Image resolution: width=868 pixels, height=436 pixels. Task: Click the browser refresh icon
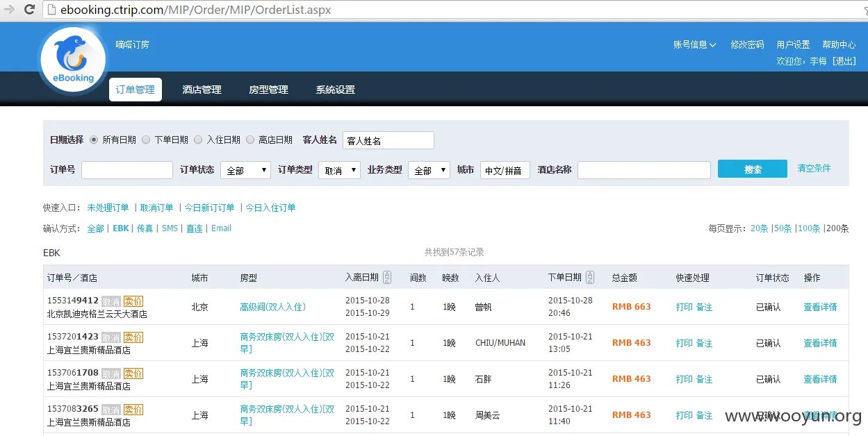[28, 10]
